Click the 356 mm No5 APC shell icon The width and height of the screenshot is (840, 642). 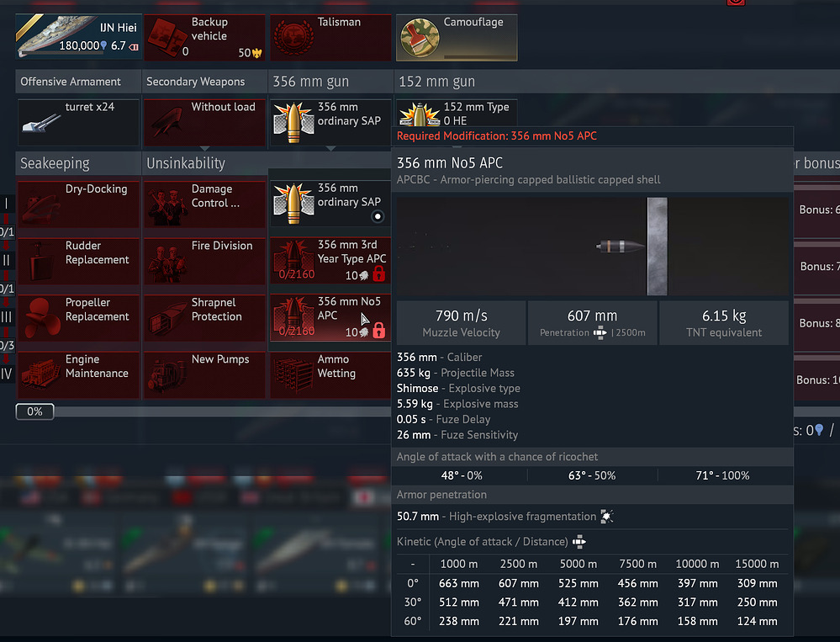pos(293,316)
